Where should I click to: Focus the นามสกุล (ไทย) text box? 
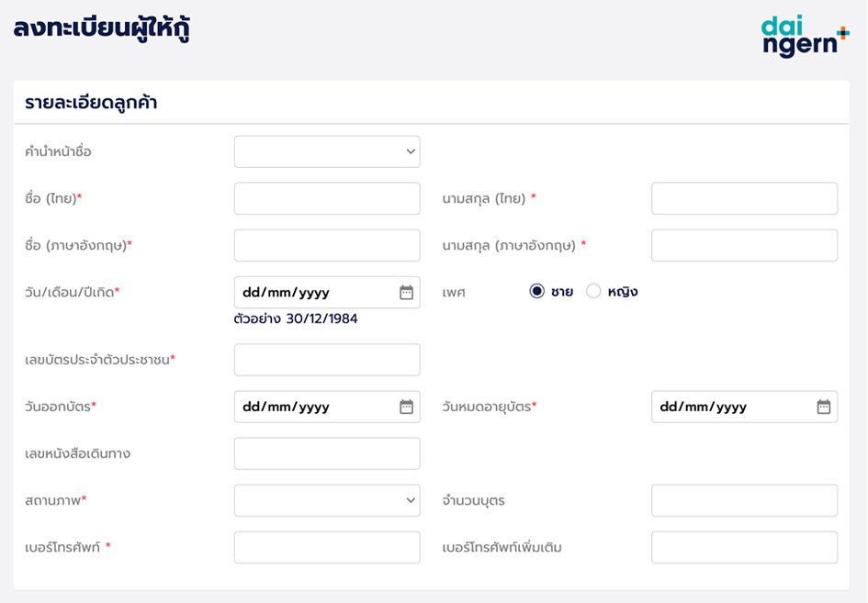pyautogui.click(x=744, y=198)
